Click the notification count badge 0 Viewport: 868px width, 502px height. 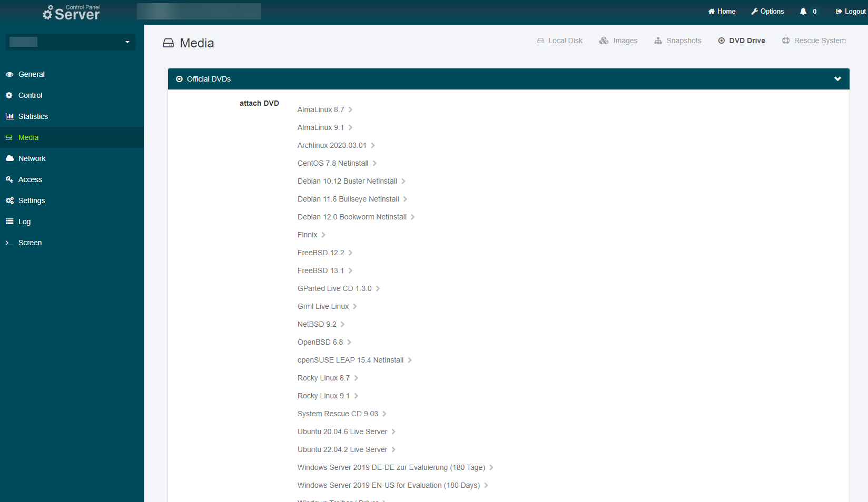pyautogui.click(x=814, y=11)
